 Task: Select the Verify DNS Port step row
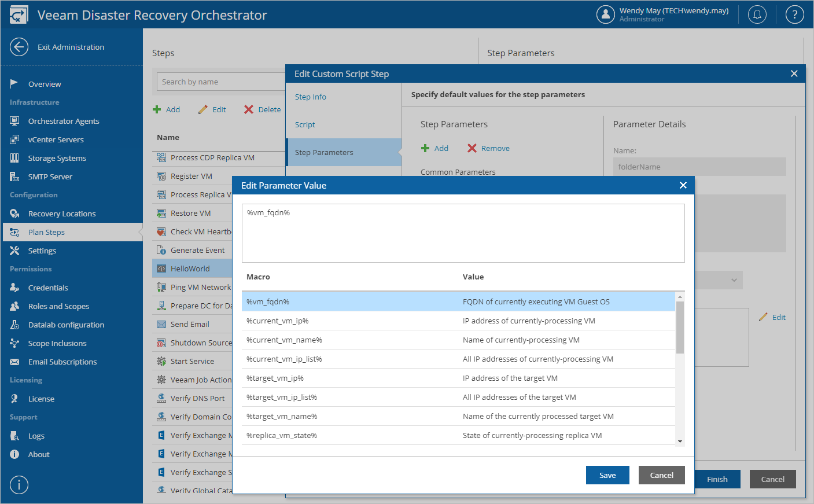(192, 398)
